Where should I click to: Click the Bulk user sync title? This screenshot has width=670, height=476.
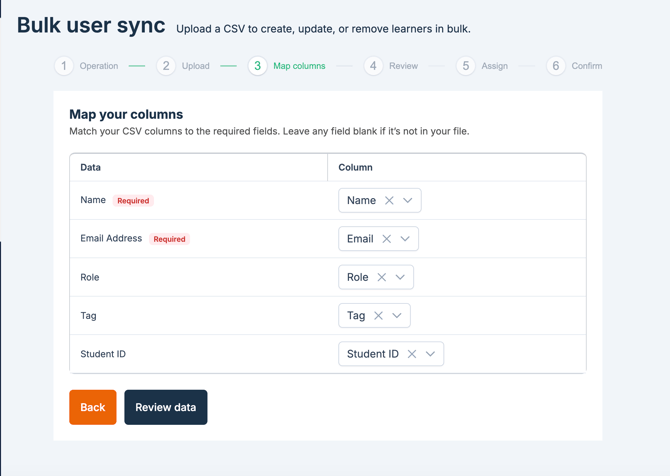pyautogui.click(x=91, y=25)
